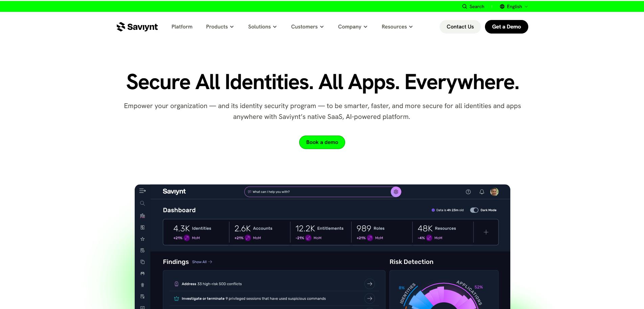Click the users group icon in the sidebar

point(142,273)
